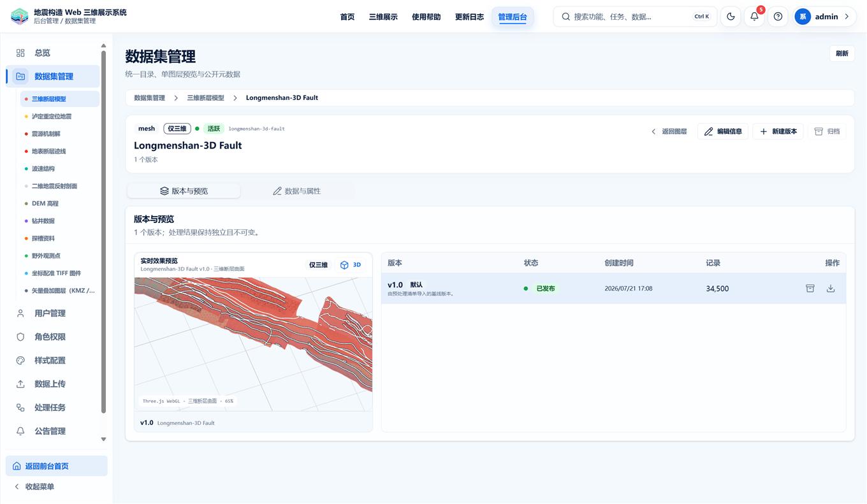Image resolution: width=867 pixels, height=504 pixels.
Task: Select 野外观测点 sidebar item
Action: [x=60, y=256]
